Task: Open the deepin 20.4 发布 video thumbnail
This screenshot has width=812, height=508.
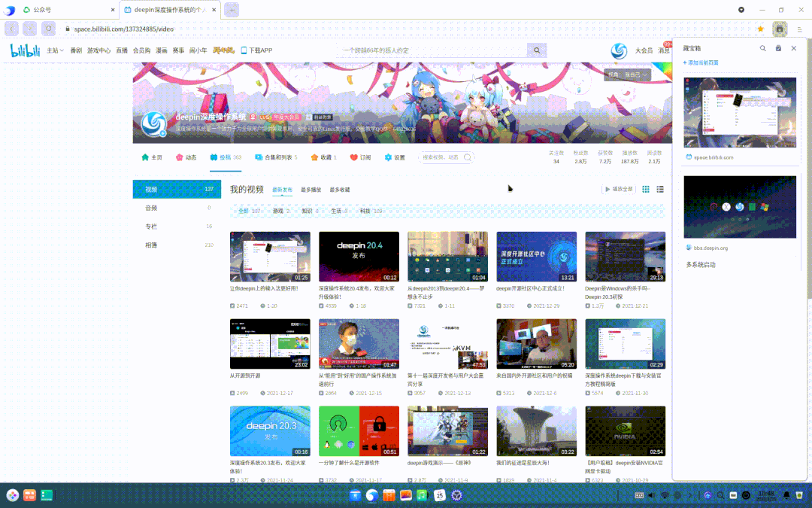Action: [x=359, y=256]
